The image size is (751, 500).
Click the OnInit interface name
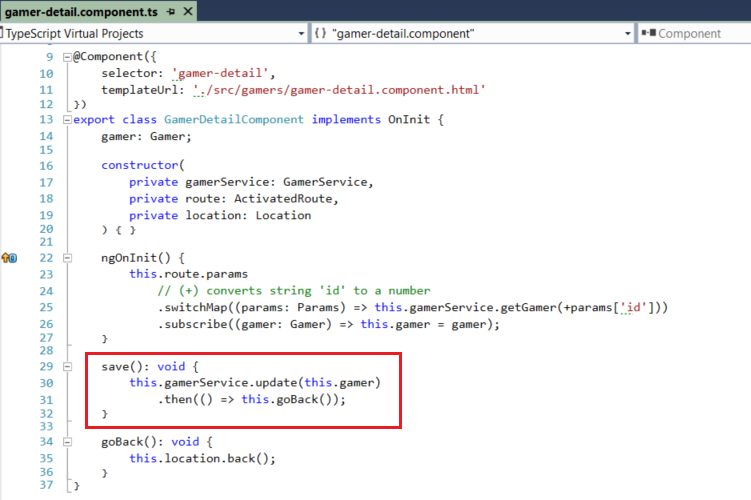411,120
